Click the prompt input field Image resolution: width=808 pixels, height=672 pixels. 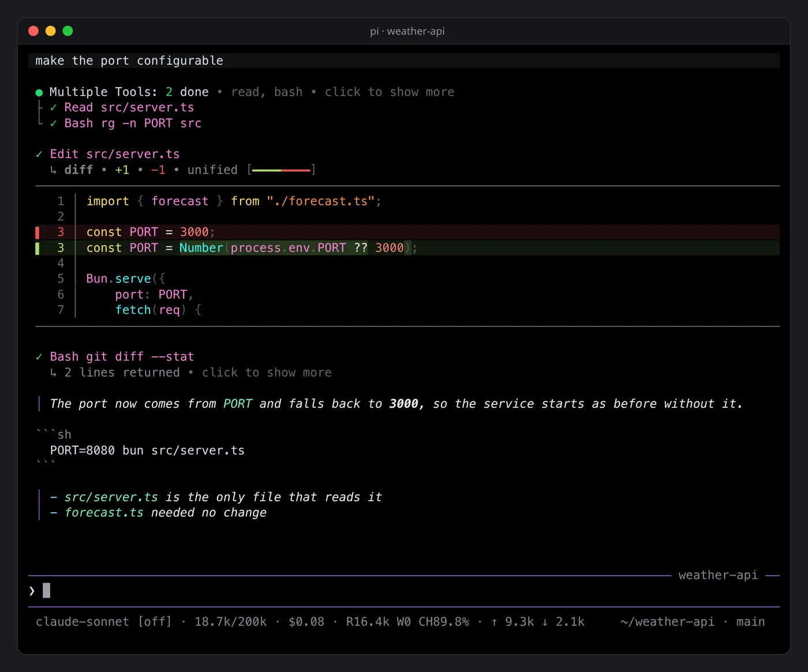[x=404, y=591]
